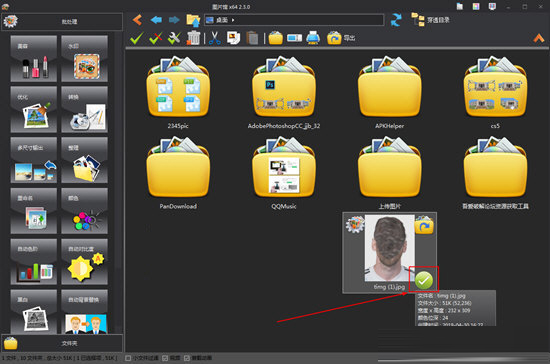Open the 整理 organize photos tile
The image size is (550, 364).
tap(85, 160)
